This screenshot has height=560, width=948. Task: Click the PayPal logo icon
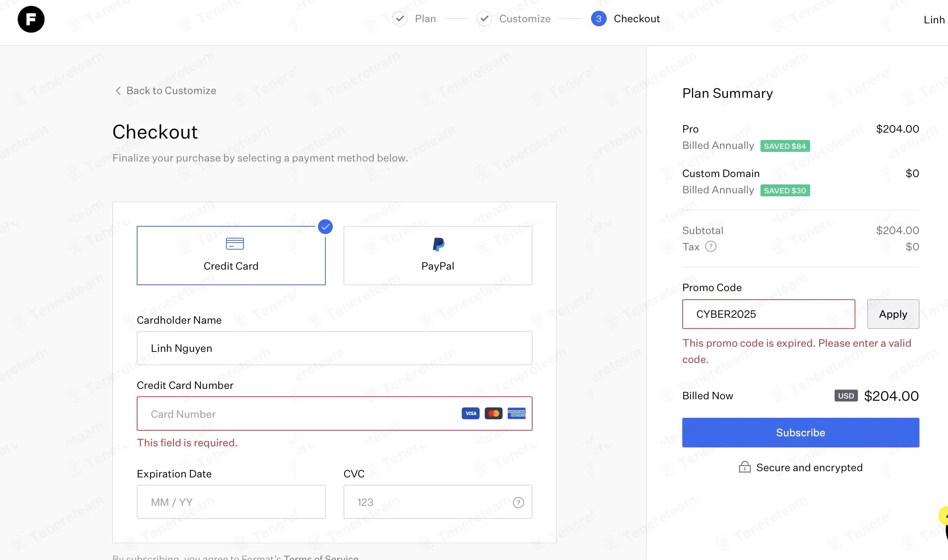click(438, 244)
